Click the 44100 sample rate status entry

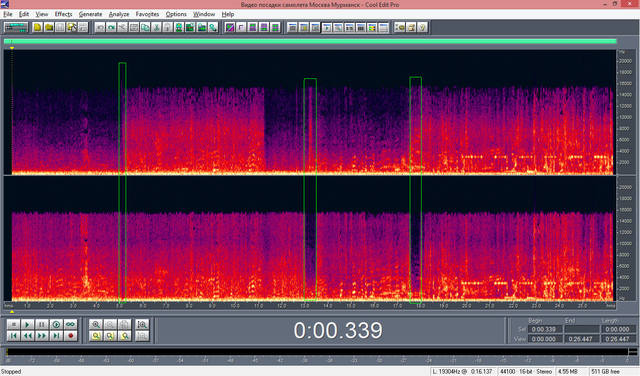[508, 372]
